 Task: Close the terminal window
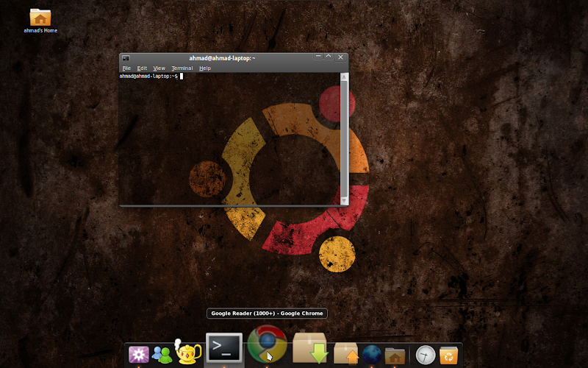[x=340, y=57]
